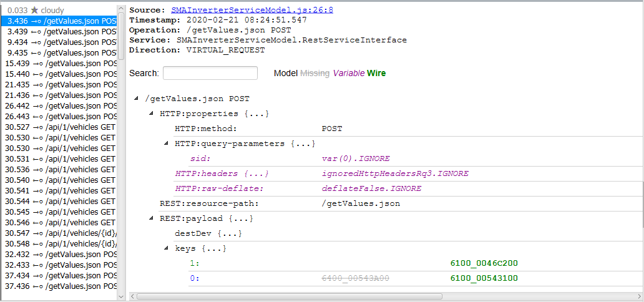Select the destDev {...} tree row
This screenshot has width=644, height=302.
coord(409,234)
